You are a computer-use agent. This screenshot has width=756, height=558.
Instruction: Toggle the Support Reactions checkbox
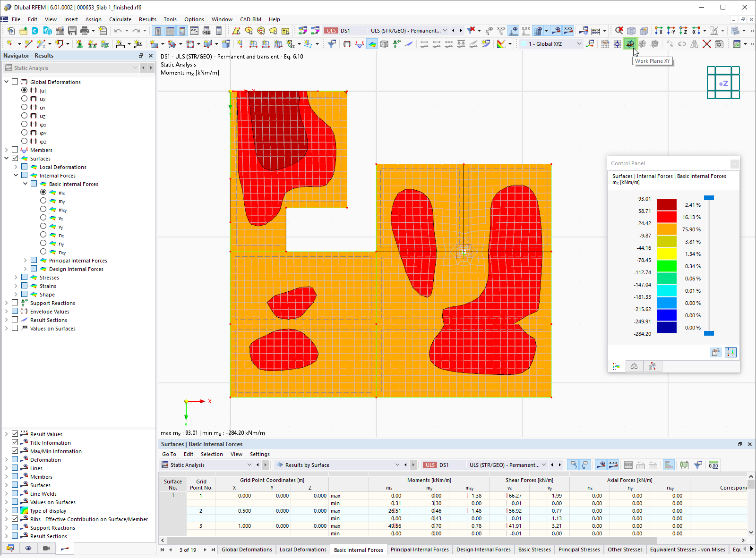pyautogui.click(x=15, y=302)
